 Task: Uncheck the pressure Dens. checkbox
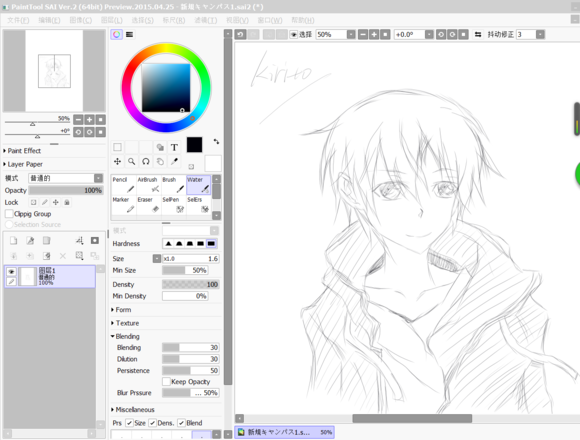pos(152,423)
